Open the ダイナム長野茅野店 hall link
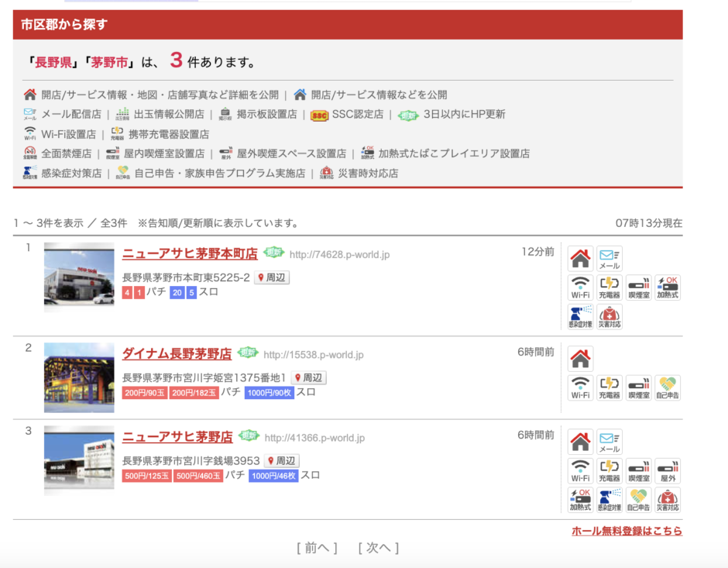The width and height of the screenshot is (728, 568). coord(177,354)
